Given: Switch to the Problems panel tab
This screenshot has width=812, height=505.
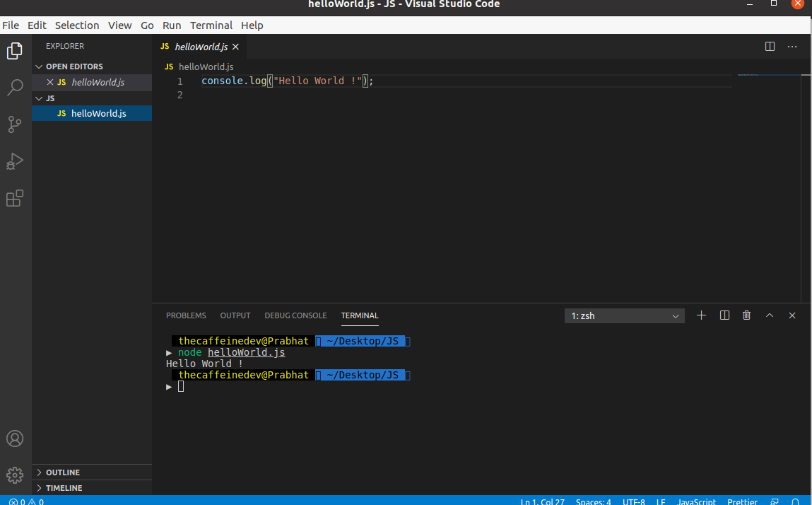Looking at the screenshot, I should (x=186, y=315).
